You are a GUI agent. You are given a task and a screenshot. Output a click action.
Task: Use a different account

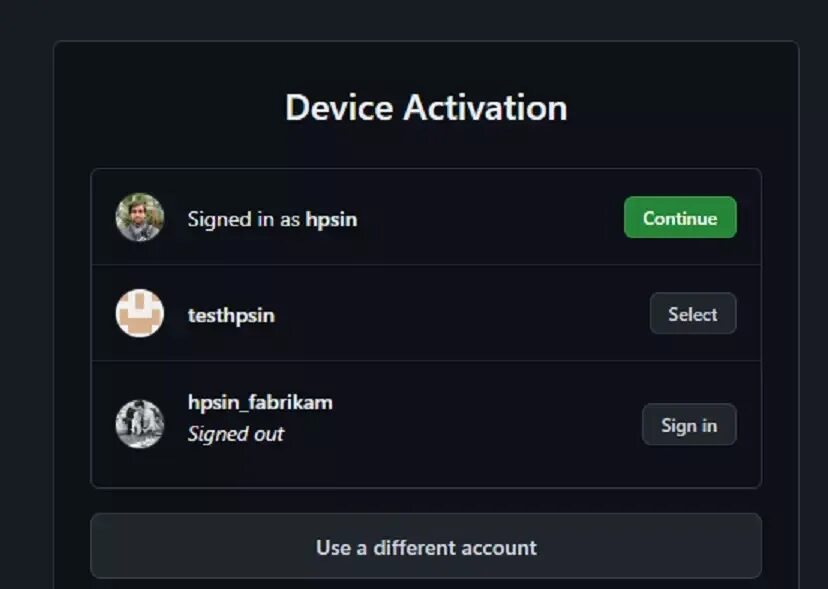pos(426,546)
